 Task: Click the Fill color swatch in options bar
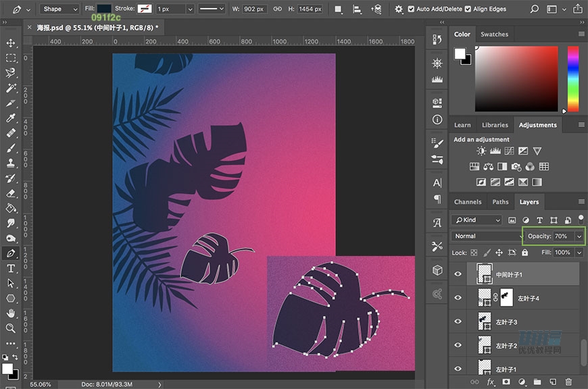[x=104, y=9]
